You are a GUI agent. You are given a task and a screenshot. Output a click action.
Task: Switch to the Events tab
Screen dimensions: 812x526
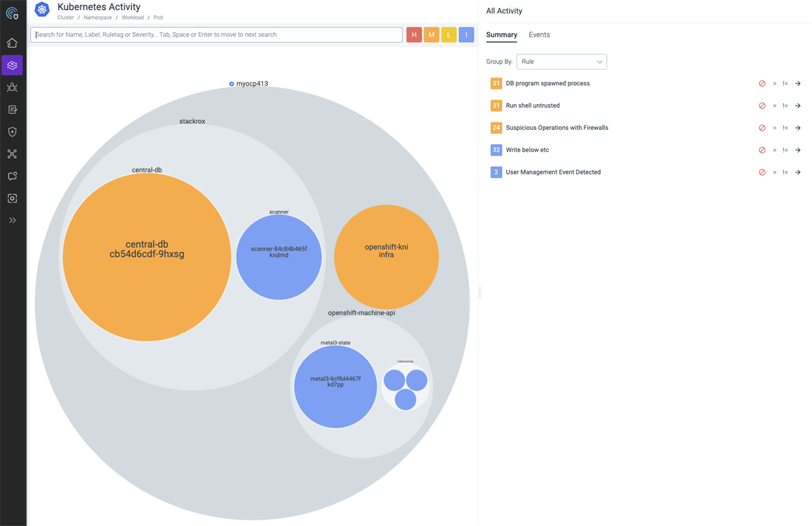[539, 34]
